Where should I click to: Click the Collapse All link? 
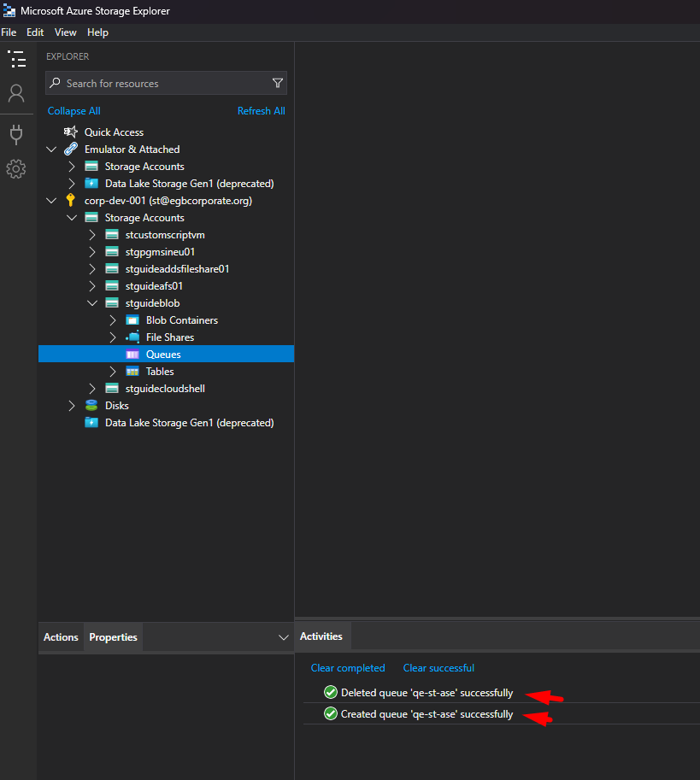[x=74, y=110]
